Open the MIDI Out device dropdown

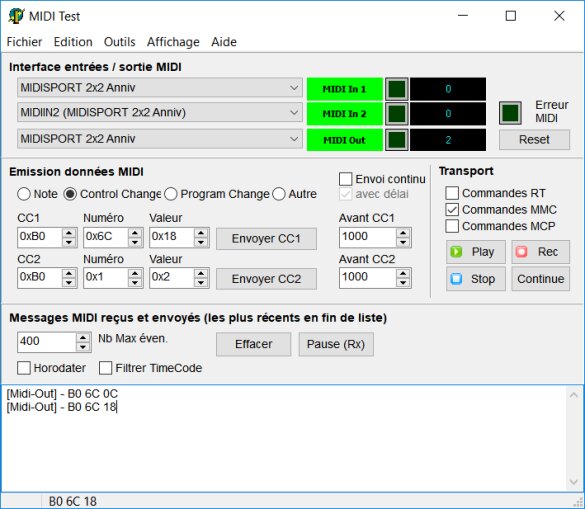click(x=160, y=139)
